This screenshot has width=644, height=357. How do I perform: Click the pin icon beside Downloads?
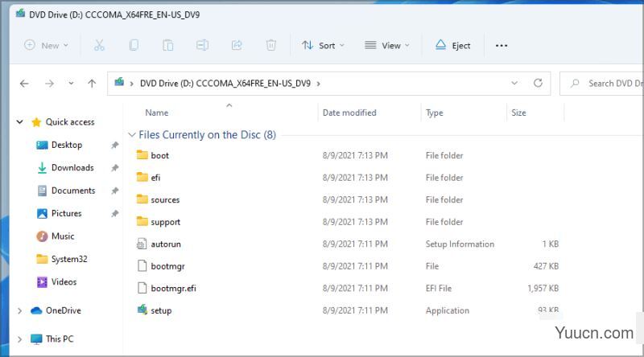(x=115, y=167)
